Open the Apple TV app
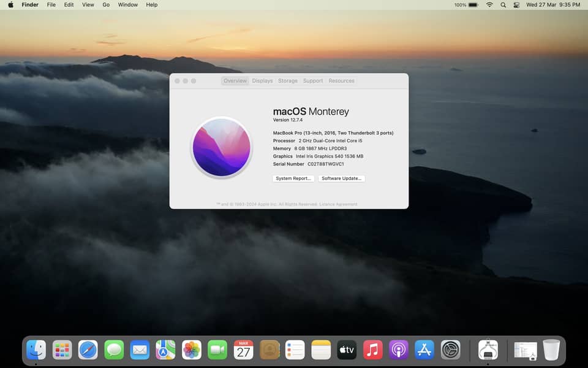588x368 pixels. pos(347,350)
